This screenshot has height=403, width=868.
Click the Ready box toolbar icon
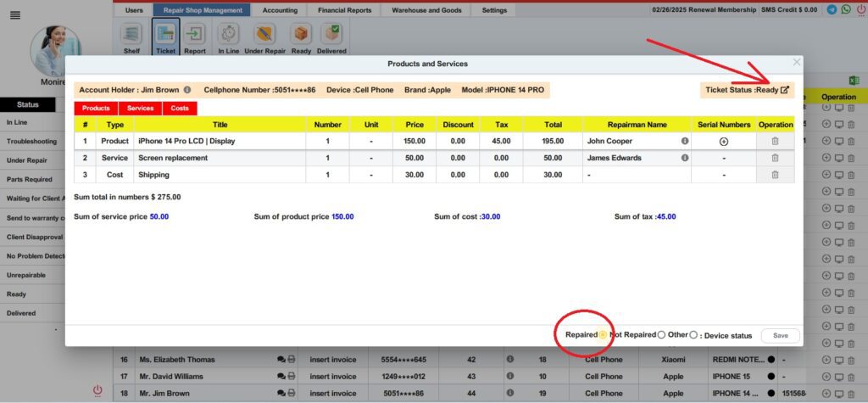coord(301,35)
